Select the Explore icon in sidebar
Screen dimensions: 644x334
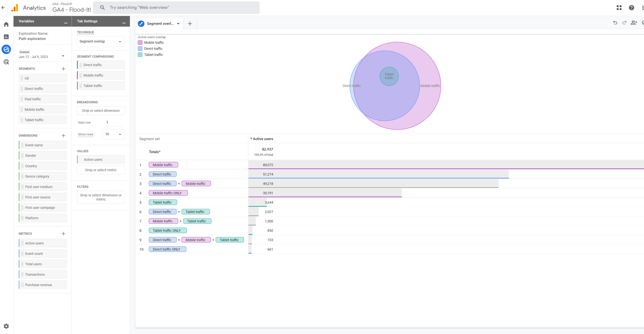6,49
